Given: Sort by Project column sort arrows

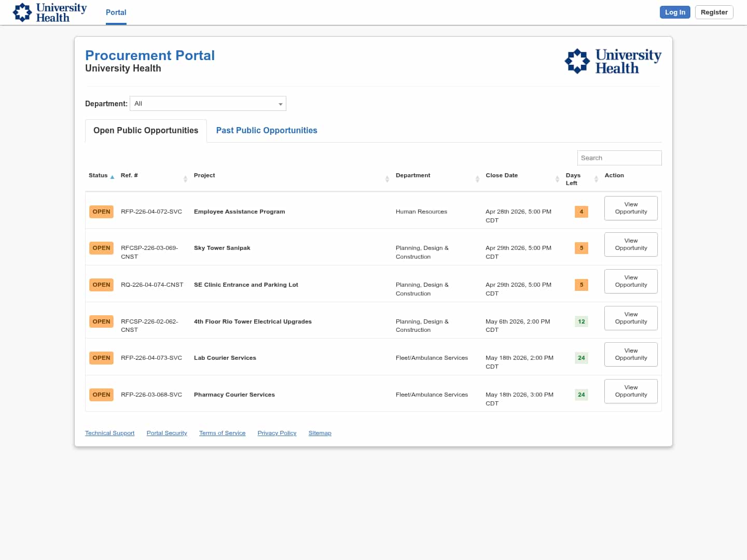Looking at the screenshot, I should pos(387,179).
